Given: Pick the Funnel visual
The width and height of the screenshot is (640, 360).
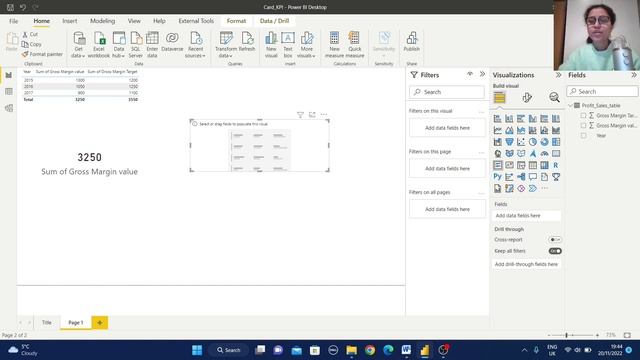Looking at the screenshot, I should (x=509, y=142).
